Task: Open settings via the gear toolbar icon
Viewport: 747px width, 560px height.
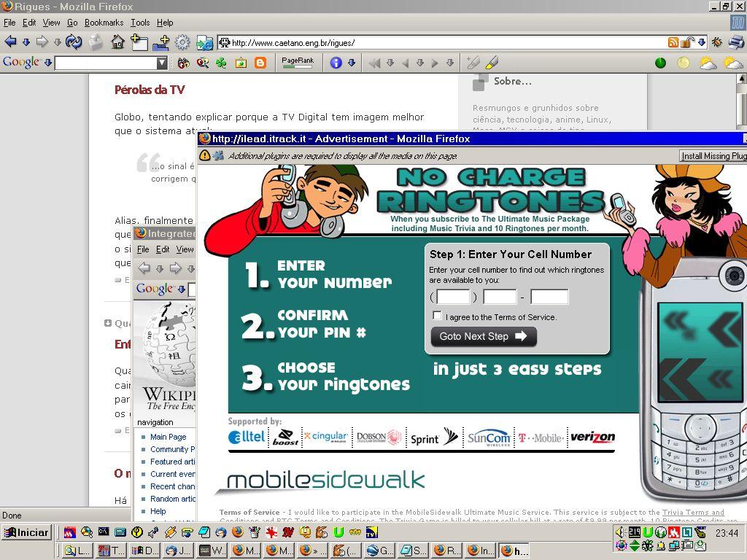Action: pos(182,42)
